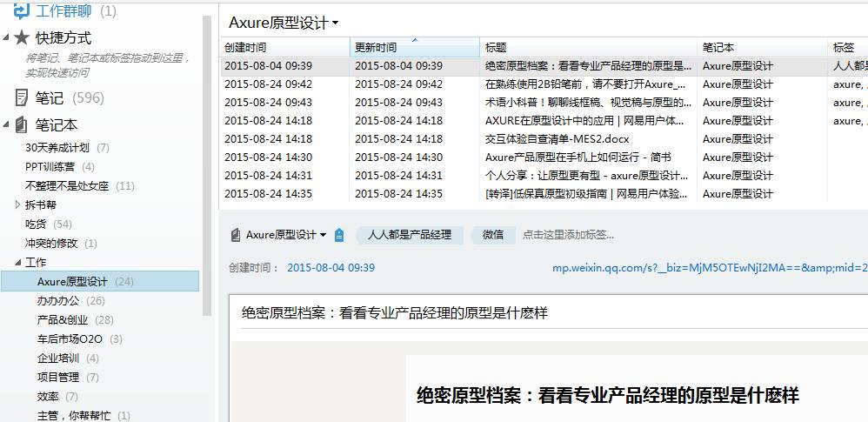This screenshot has width=868, height=422.
Task: Open the mp.weixin.qq.com source URL
Action: click(710, 268)
